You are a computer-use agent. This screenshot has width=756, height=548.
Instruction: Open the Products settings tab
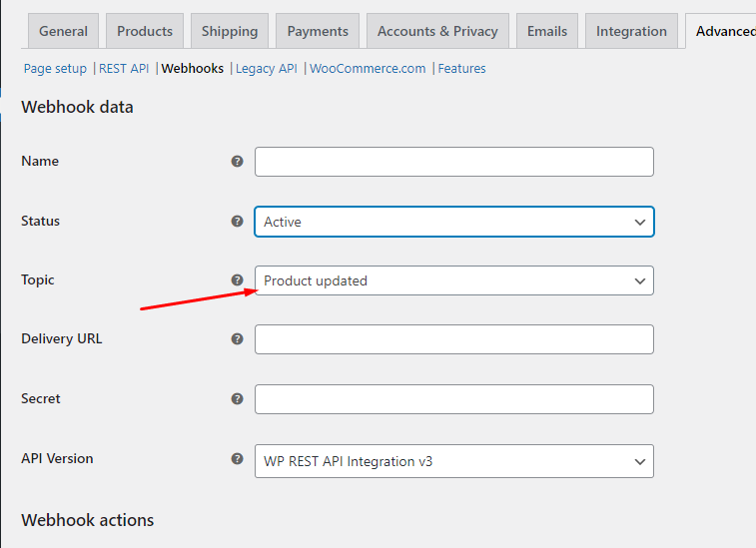145,31
